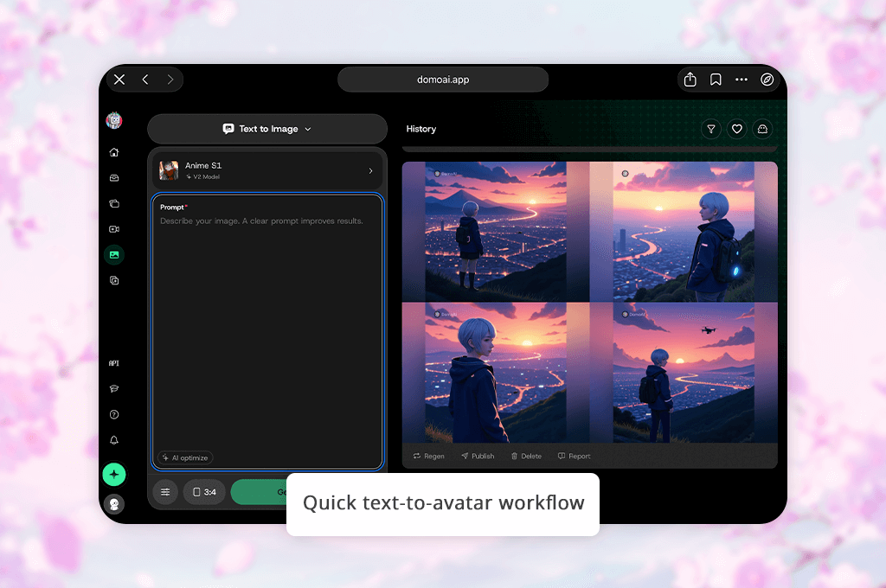Open the stacked layers sidebar icon
Screen dimensions: 886x588
coord(114,203)
